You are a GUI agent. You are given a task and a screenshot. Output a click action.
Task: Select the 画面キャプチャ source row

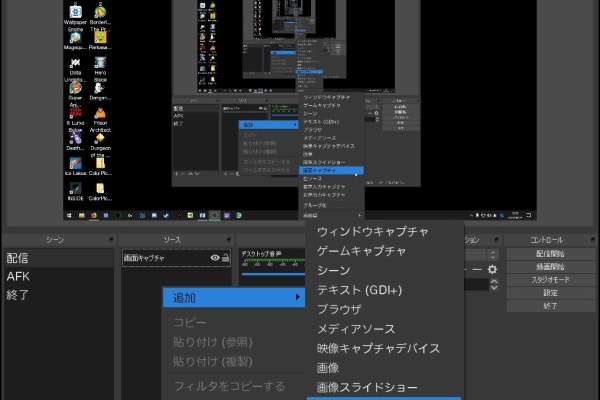click(176, 258)
